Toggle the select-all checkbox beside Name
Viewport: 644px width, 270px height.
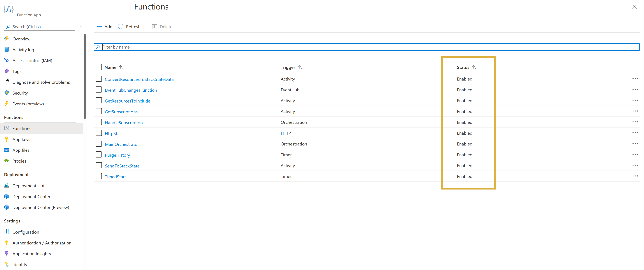(x=99, y=67)
